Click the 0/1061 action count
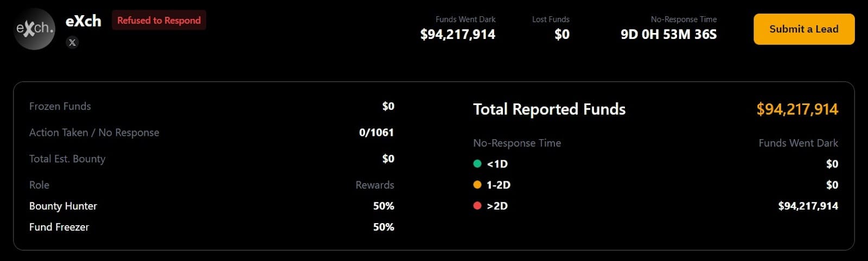This screenshot has width=868, height=261. coord(376,133)
